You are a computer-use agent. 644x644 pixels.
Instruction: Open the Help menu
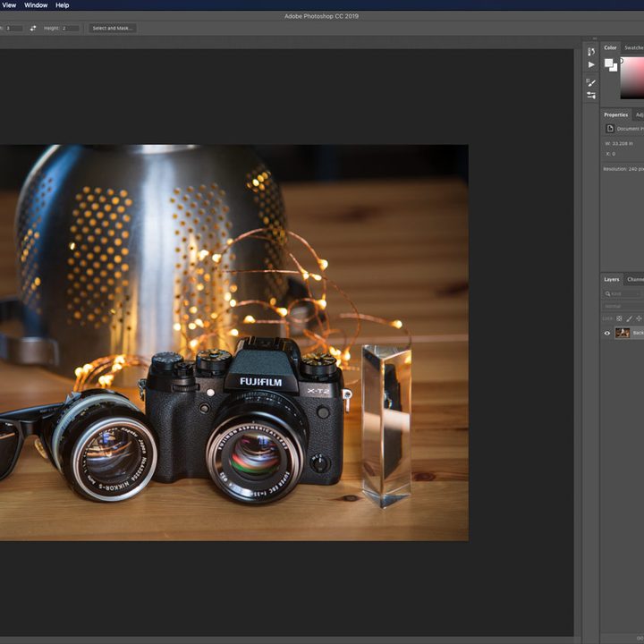(62, 5)
